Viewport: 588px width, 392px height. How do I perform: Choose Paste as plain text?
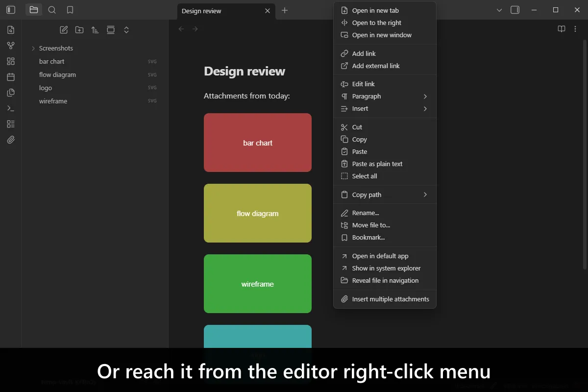pyautogui.click(x=385, y=164)
